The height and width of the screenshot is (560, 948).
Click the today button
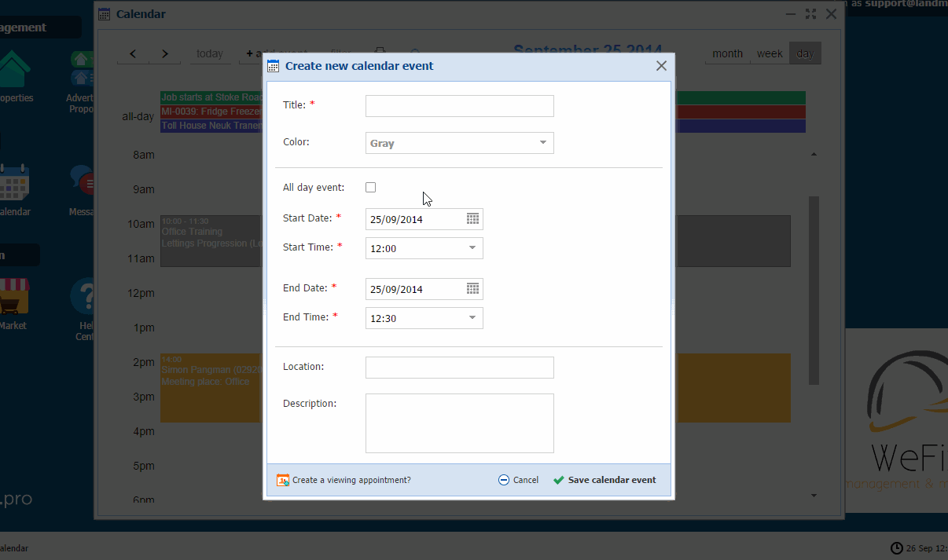point(209,53)
